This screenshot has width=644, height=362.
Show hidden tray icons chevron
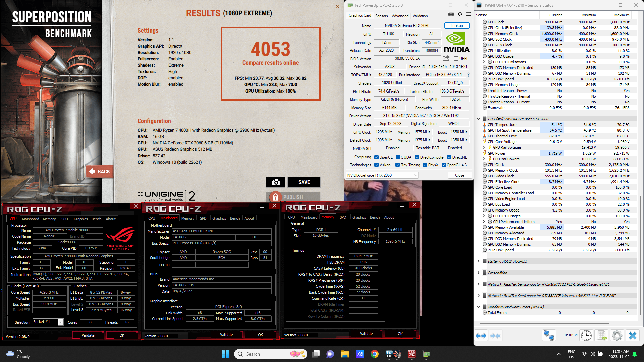click(558, 354)
